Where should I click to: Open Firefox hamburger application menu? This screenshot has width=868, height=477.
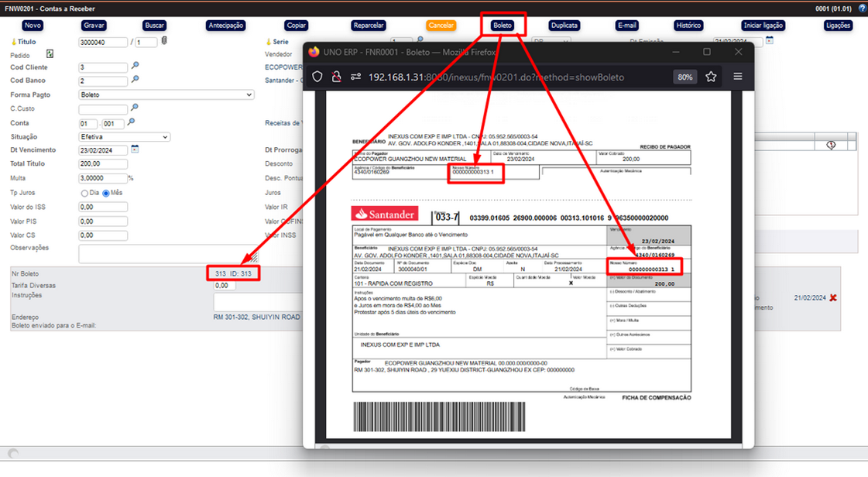[x=737, y=77]
